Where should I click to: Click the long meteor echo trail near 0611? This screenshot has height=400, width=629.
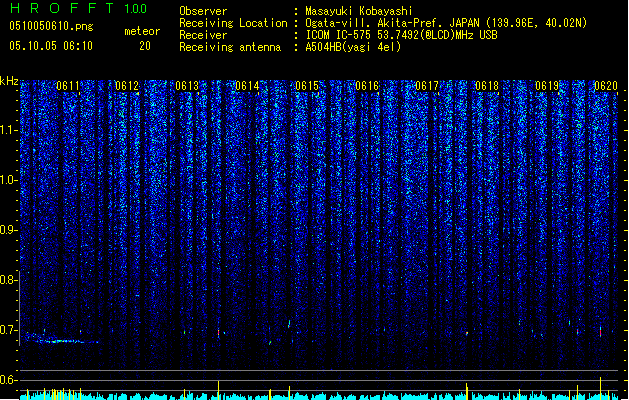click(64, 341)
